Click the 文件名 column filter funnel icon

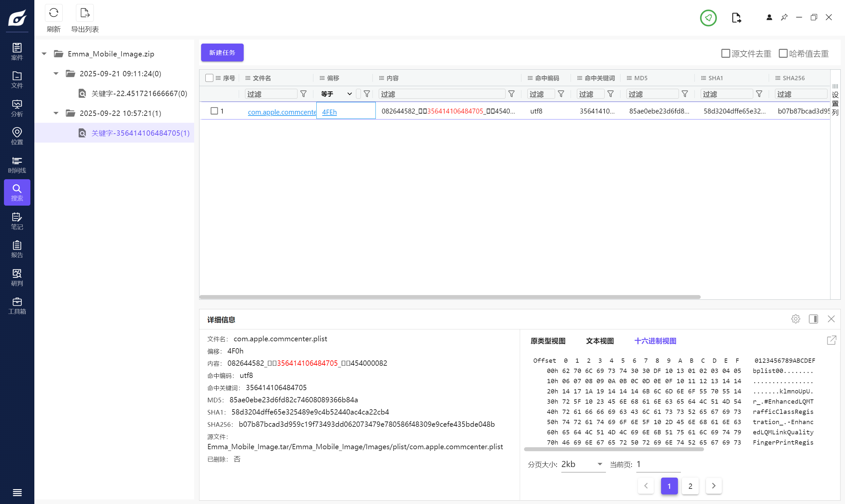(x=303, y=94)
